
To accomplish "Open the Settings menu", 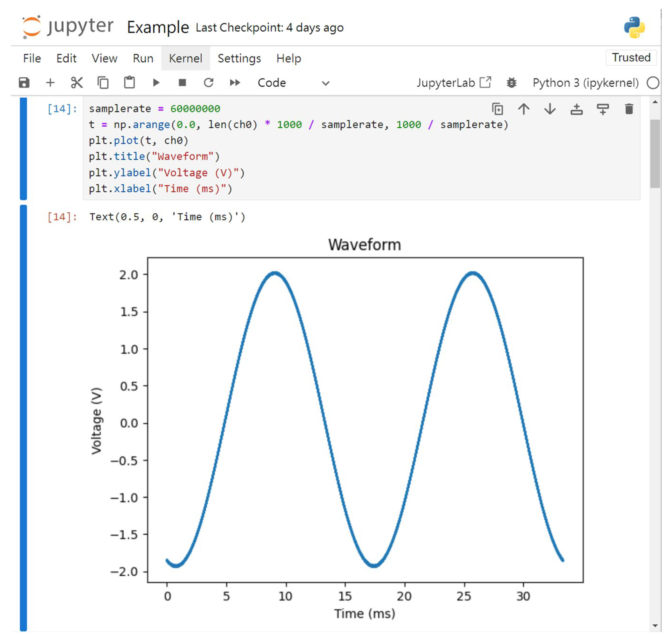I will click(239, 58).
